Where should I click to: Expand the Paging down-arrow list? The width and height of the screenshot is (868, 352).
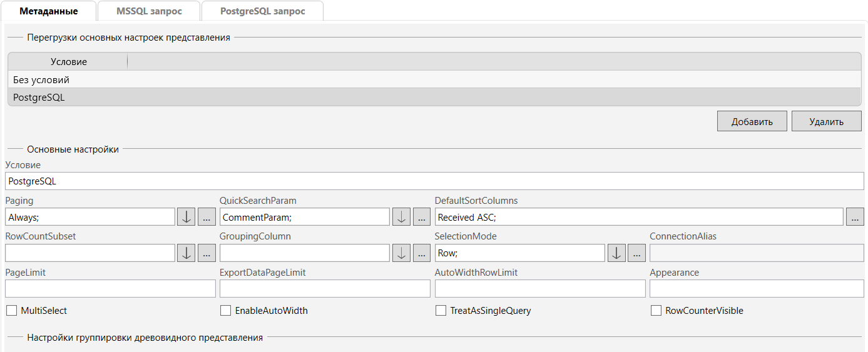tap(186, 217)
